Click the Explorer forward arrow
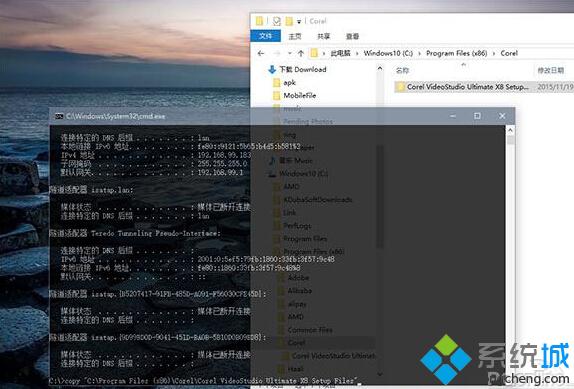574x389 pixels. [277, 53]
